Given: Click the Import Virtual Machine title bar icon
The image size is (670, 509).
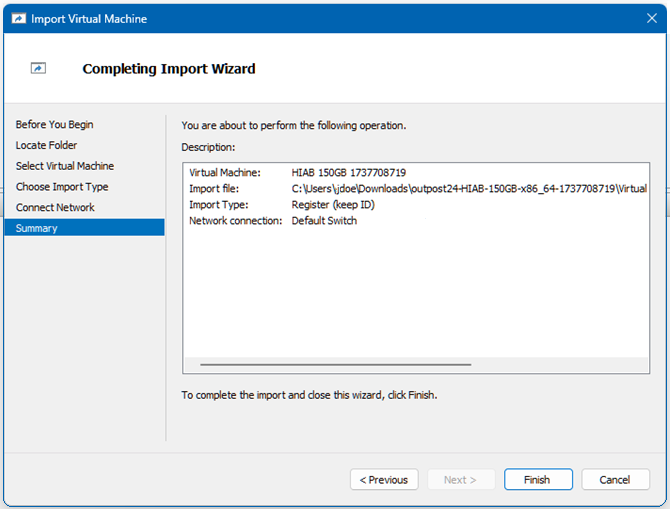Looking at the screenshot, I should [18, 19].
